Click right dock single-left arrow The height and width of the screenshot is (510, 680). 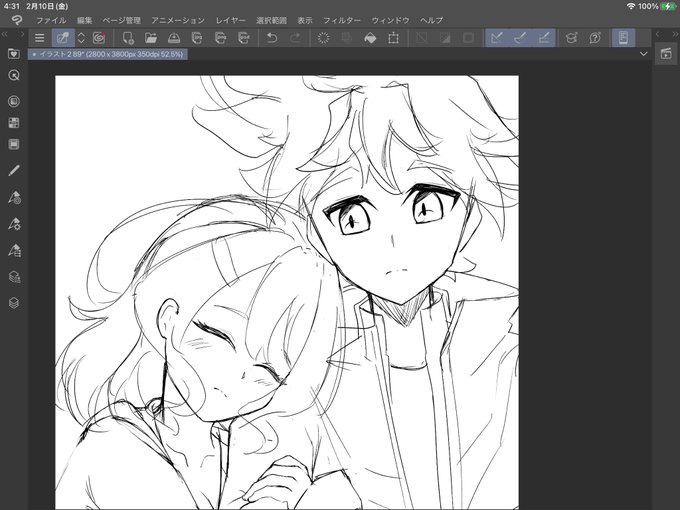657,34
